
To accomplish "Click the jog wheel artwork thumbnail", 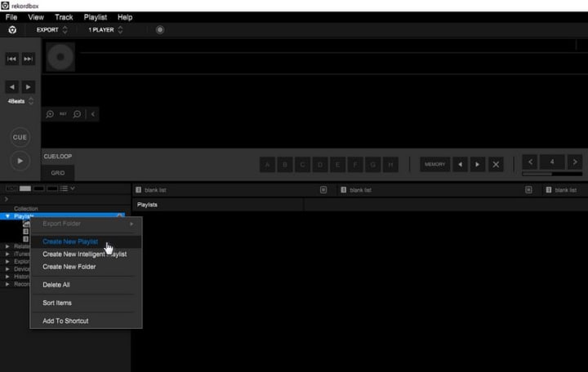I will click(60, 57).
